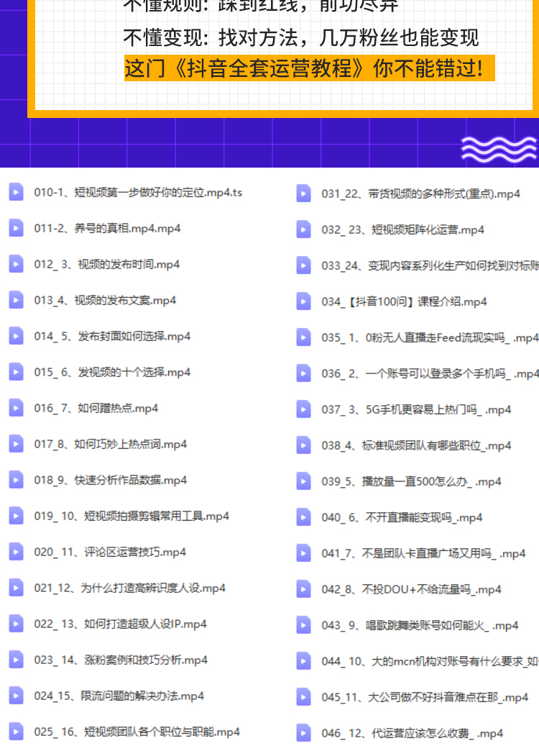The image size is (539, 756).
Task: Open file 023_14、涨粉案例和技巧分析.mp4
Action: [121, 660]
